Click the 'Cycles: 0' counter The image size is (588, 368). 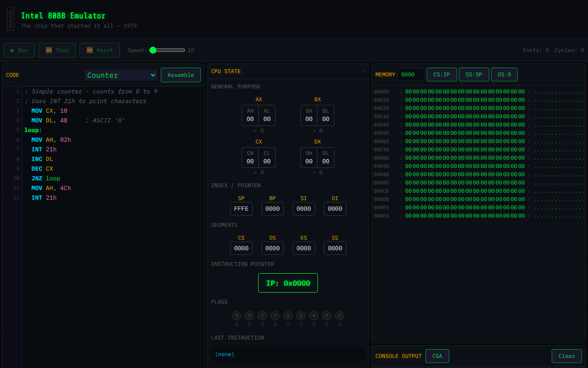coord(569,50)
